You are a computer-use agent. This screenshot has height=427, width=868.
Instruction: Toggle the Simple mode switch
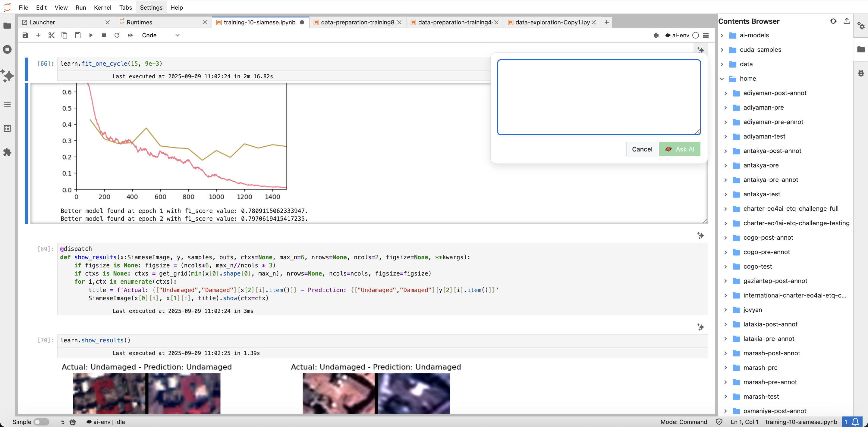[41, 422]
